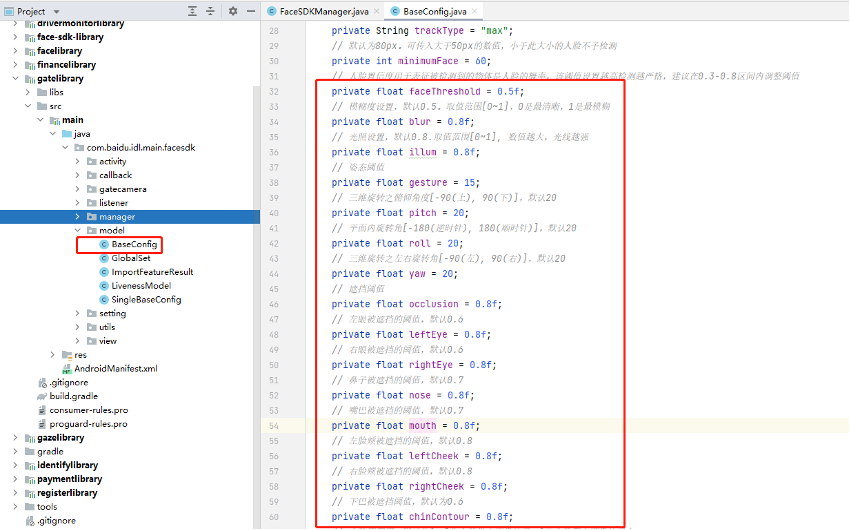The height and width of the screenshot is (530, 850).
Task: Click the Collapse All toolbar icon
Action: click(x=210, y=11)
